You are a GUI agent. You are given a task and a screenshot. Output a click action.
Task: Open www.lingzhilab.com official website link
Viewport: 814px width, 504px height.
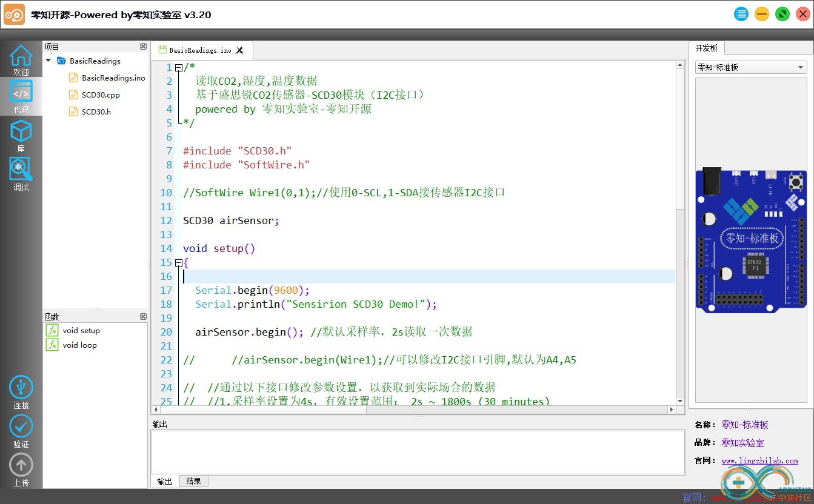[760, 461]
